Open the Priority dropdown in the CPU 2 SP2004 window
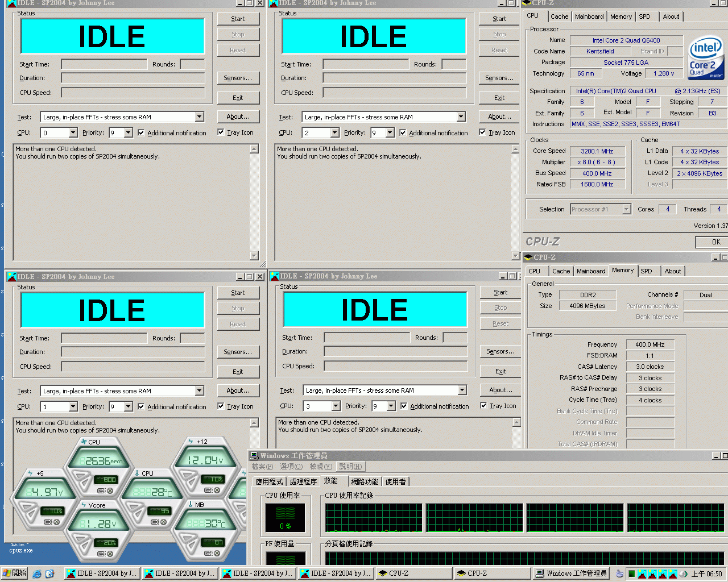 pyautogui.click(x=390, y=132)
